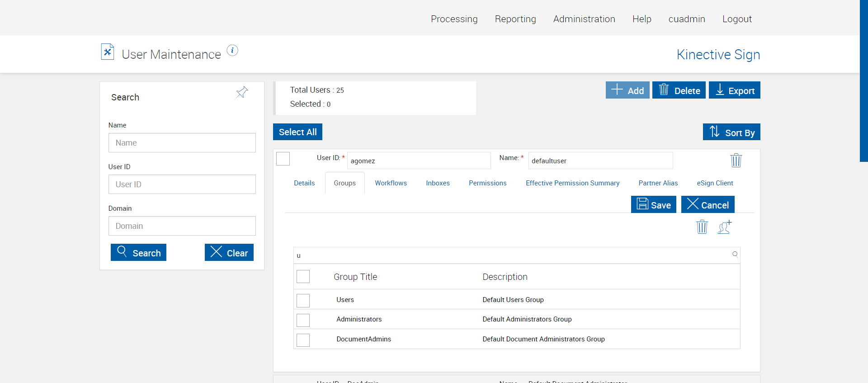Open the Sort By dropdown

(731, 132)
